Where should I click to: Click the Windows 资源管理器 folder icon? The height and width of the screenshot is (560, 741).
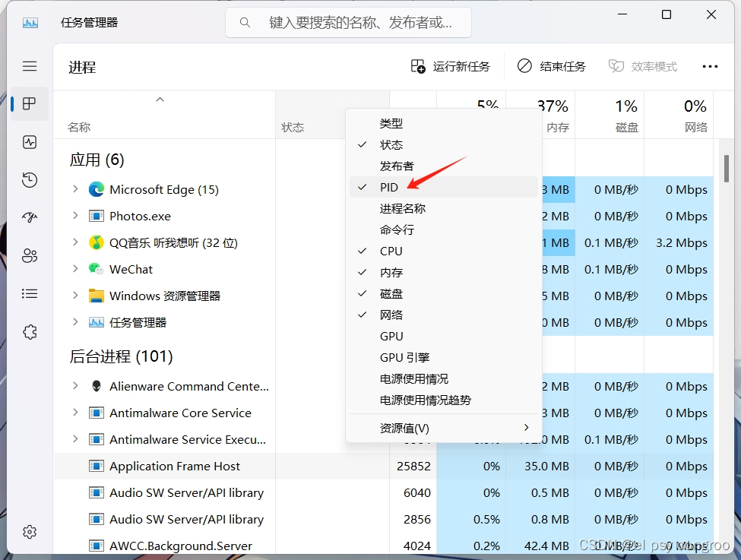click(x=97, y=296)
